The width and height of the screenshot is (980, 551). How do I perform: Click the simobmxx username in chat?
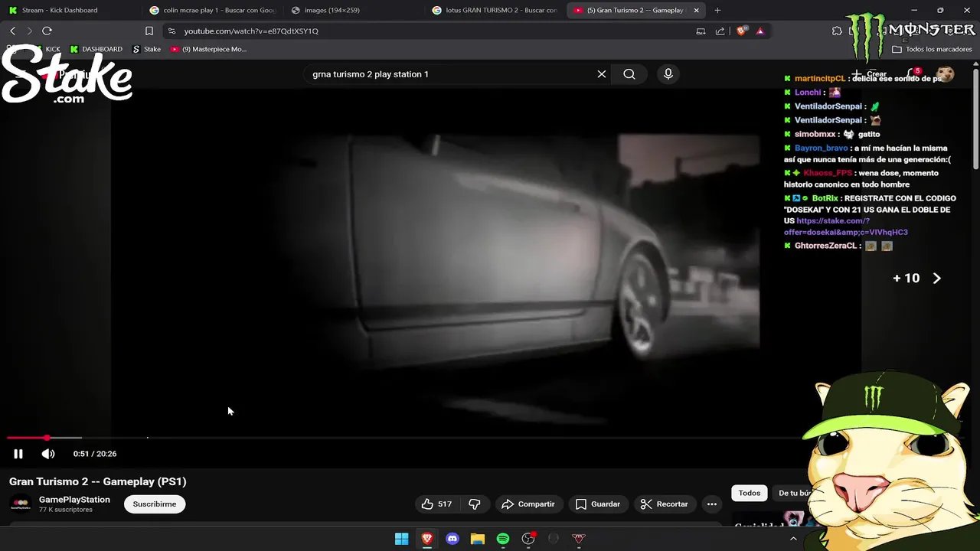pos(815,135)
